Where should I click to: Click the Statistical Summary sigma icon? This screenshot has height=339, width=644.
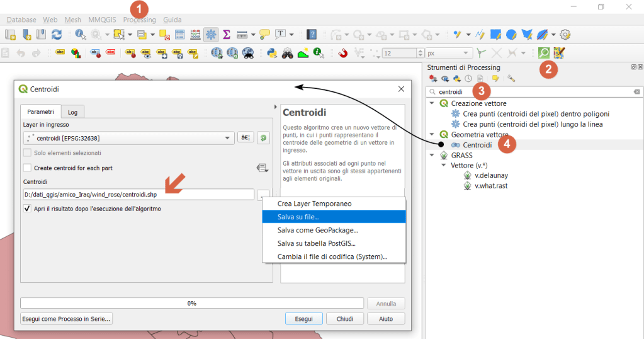point(226,35)
